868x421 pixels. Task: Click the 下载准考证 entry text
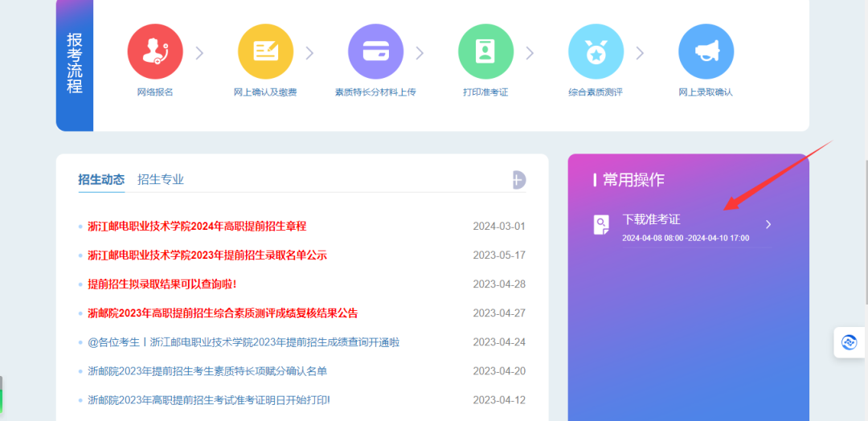(652, 219)
